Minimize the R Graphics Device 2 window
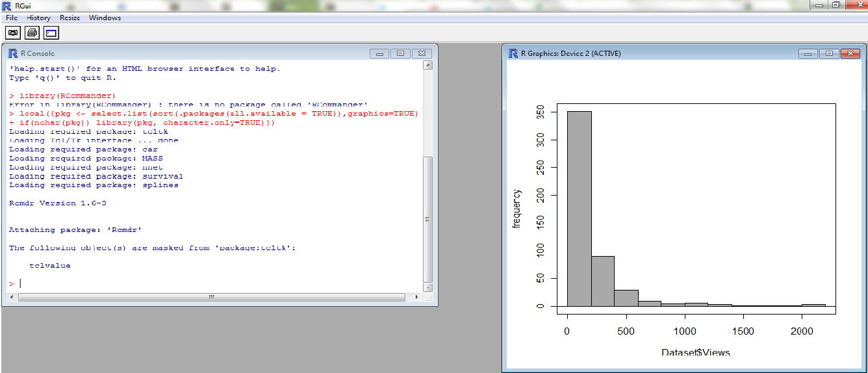This screenshot has height=373, width=868. point(809,53)
